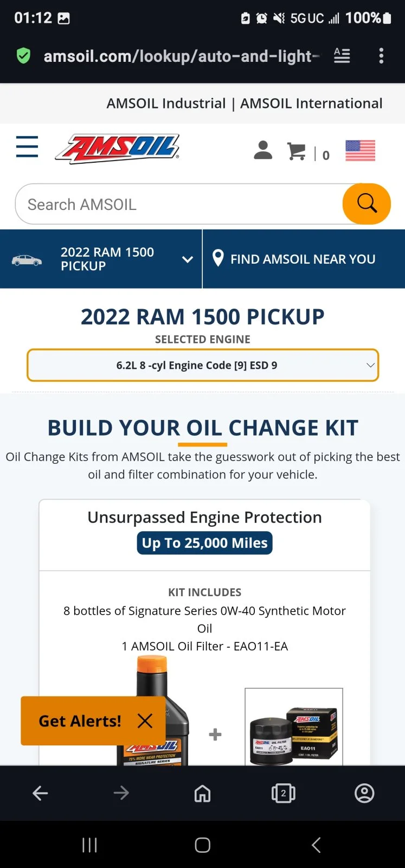405x868 pixels.
Task: Tap the AMSOIL logo
Action: pos(117,149)
